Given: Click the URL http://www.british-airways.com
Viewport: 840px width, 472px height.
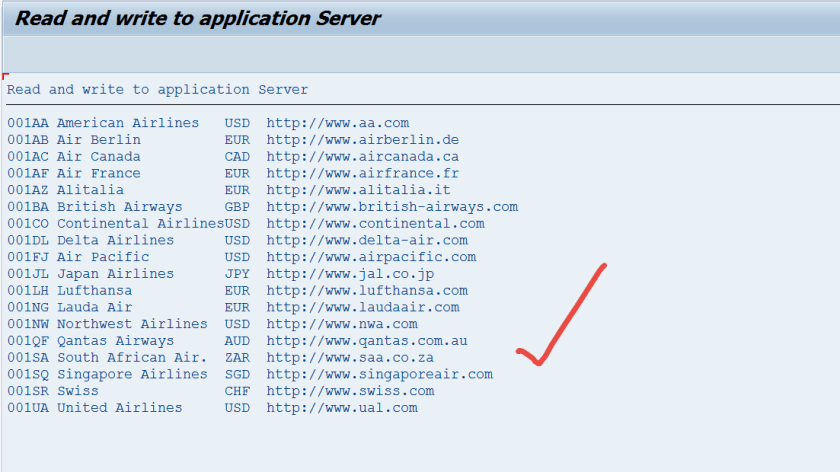Looking at the screenshot, I should point(392,207).
